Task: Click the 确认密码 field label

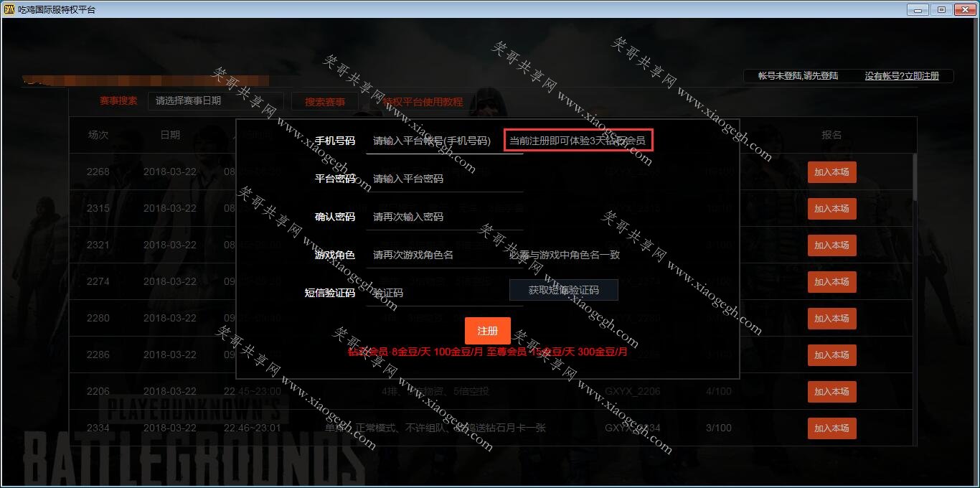Action: pos(335,217)
